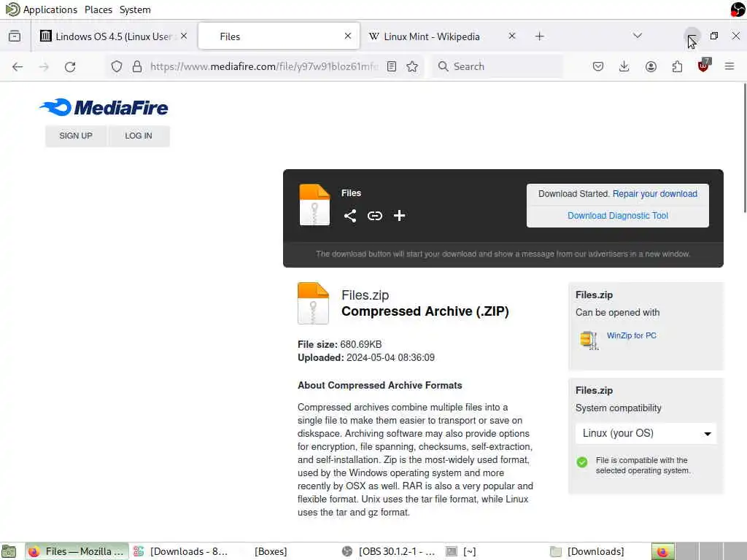Open the uBlock Origin extension icon
The image size is (747, 560).
[x=703, y=66]
